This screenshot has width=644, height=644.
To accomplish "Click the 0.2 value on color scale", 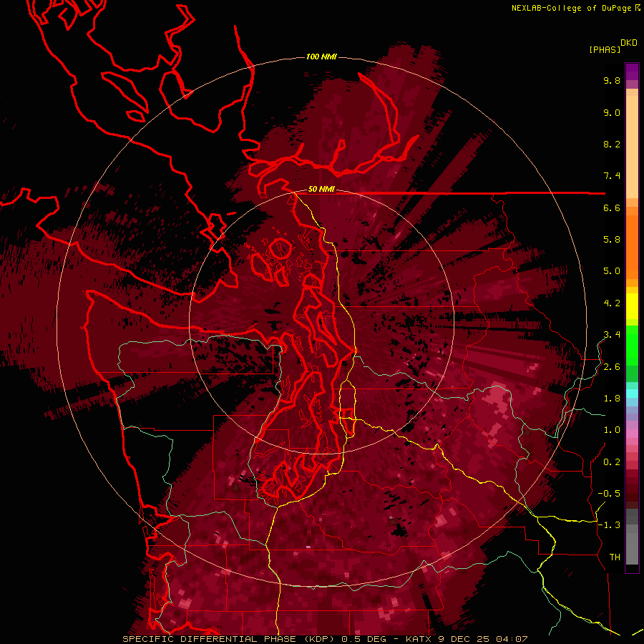I will 612,462.
